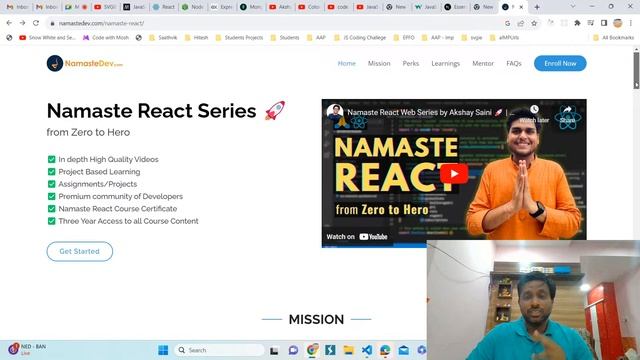
Task: Click 'Project Based Learning' text
Action: click(x=99, y=172)
